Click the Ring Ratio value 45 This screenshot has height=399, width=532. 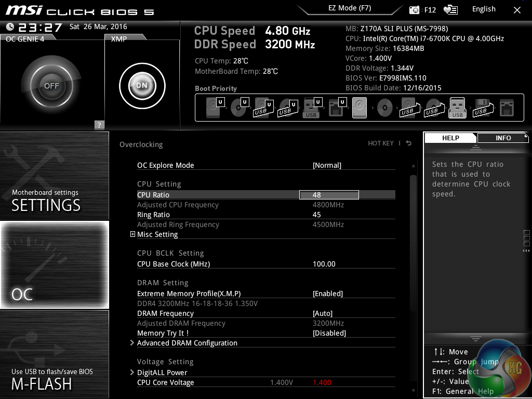[x=317, y=215]
